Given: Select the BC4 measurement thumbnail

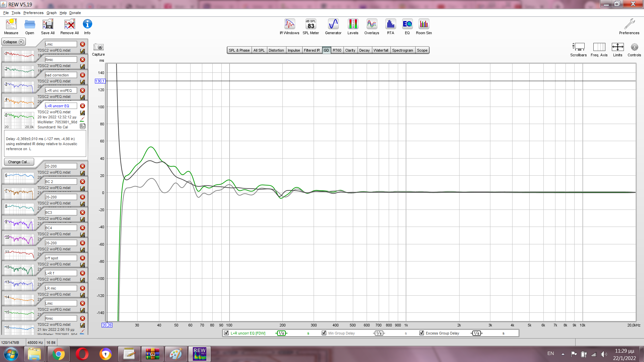Looking at the screenshot, I should point(19,239).
